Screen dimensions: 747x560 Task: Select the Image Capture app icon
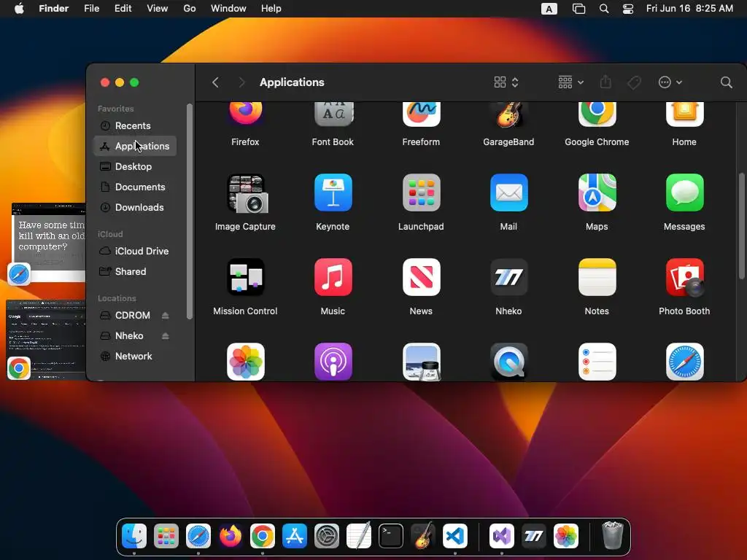[247, 192]
